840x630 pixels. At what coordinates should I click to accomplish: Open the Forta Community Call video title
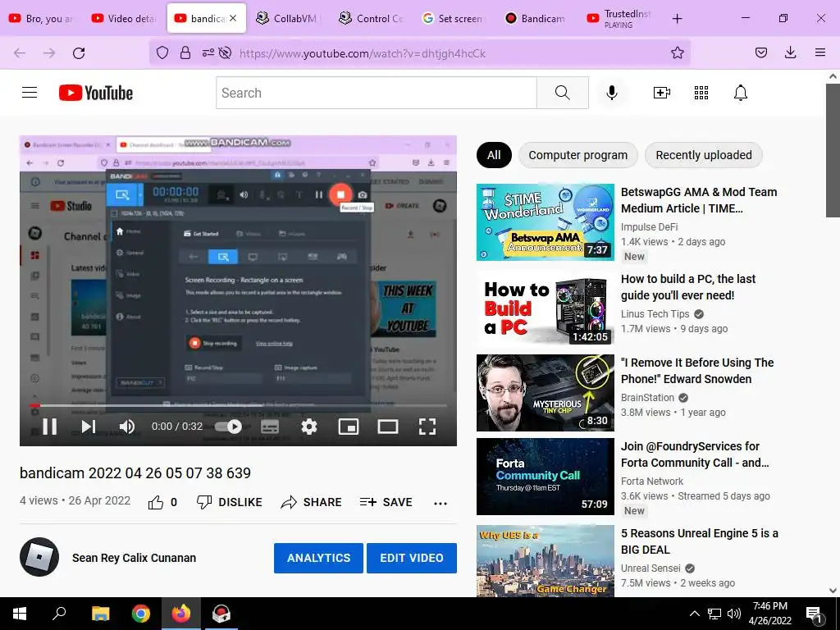[x=695, y=454]
